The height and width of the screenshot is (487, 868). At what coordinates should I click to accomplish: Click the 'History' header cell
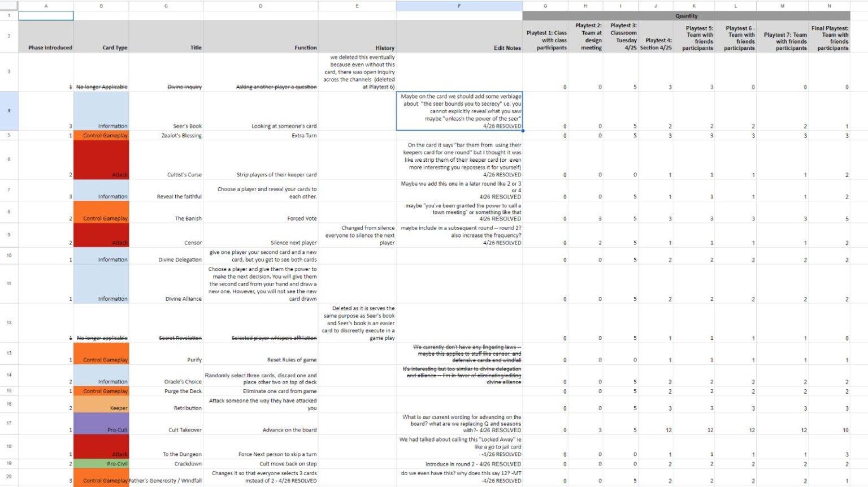tap(357, 36)
